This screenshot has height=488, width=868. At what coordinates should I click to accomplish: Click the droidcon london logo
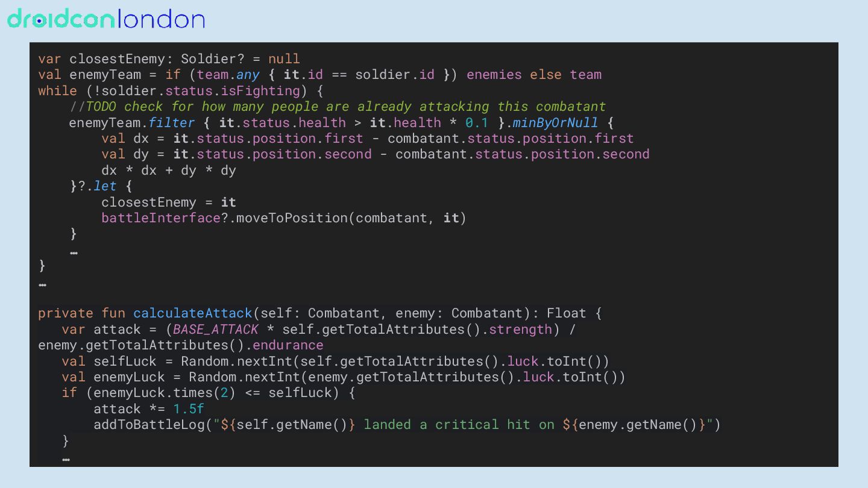pos(106,19)
